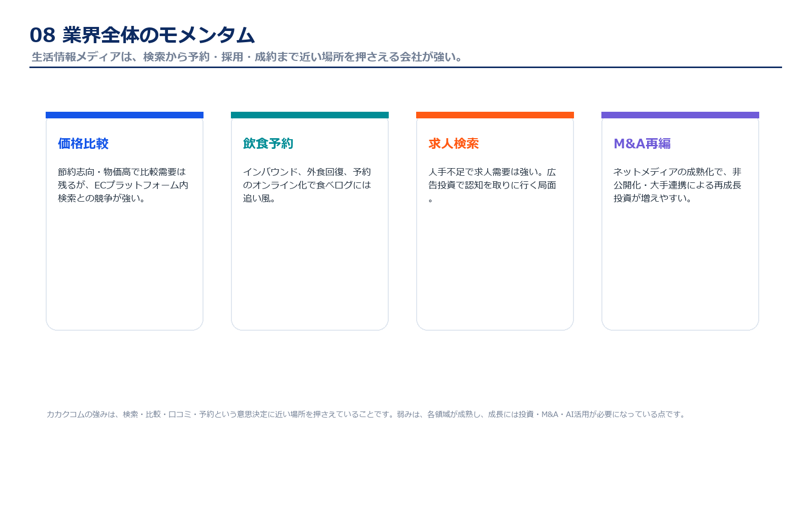This screenshot has width=812, height=508.
Task: Select the subtitle starting 生活情報メディアは
Action: tap(248, 57)
